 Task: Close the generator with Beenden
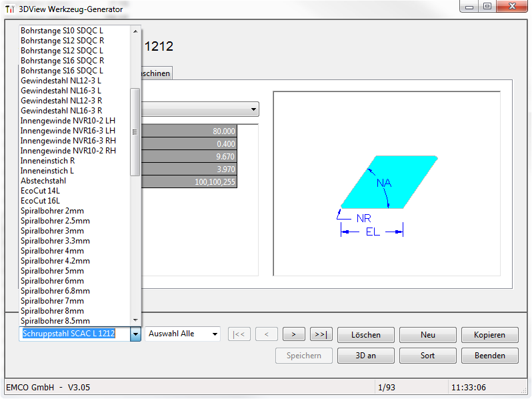click(x=489, y=356)
